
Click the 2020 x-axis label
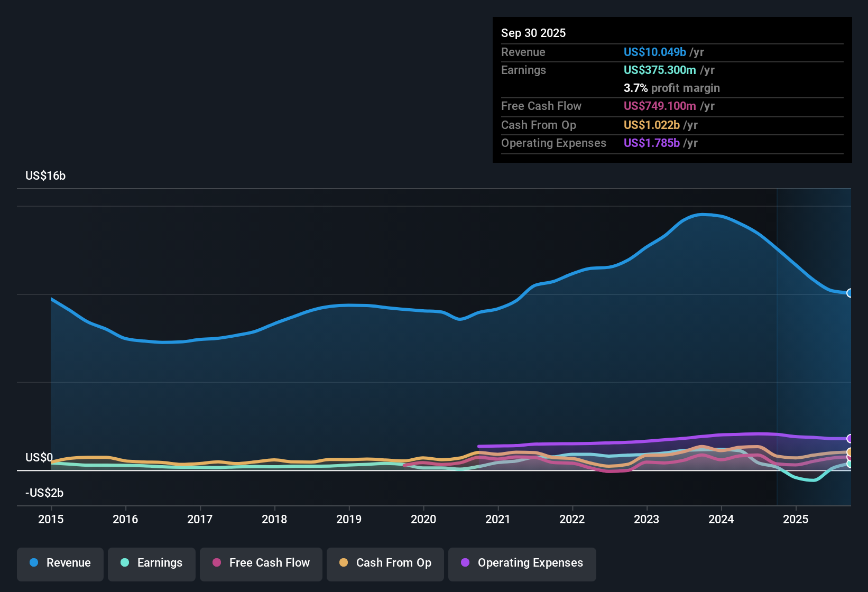coord(423,519)
